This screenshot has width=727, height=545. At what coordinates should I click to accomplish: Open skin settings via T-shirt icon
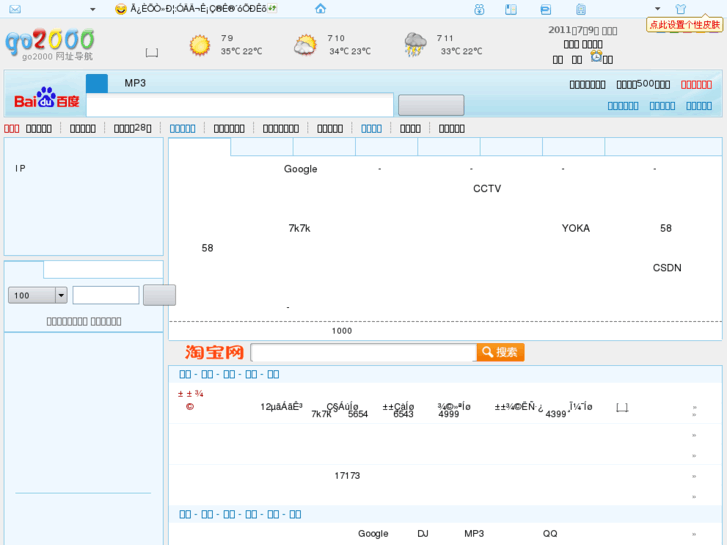(680, 9)
